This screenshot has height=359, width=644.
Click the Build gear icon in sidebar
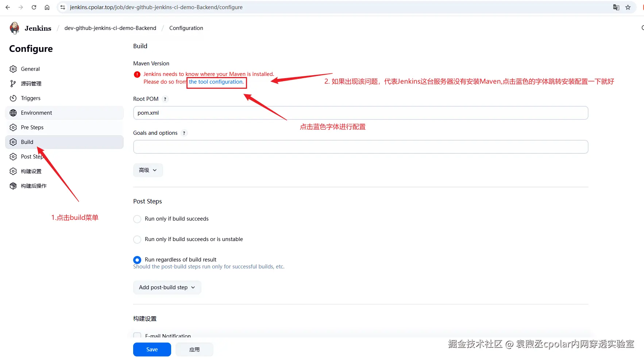pyautogui.click(x=13, y=142)
